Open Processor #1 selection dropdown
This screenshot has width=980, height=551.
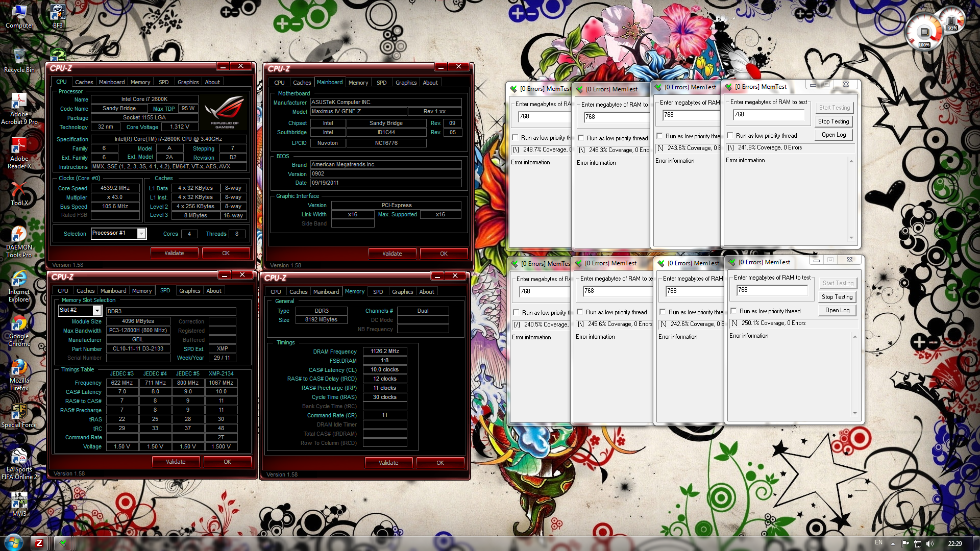tap(141, 234)
